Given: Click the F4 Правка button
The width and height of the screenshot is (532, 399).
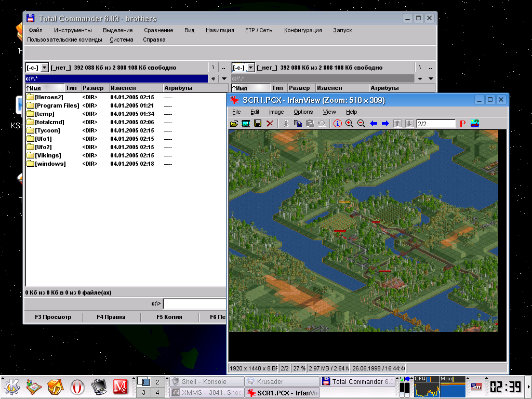Looking at the screenshot, I should tap(111, 317).
